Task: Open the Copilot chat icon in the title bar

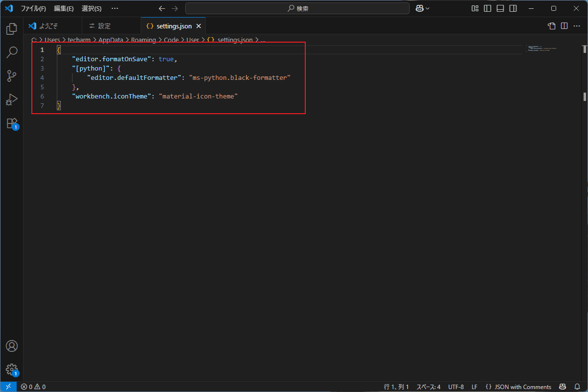Action: tap(419, 8)
